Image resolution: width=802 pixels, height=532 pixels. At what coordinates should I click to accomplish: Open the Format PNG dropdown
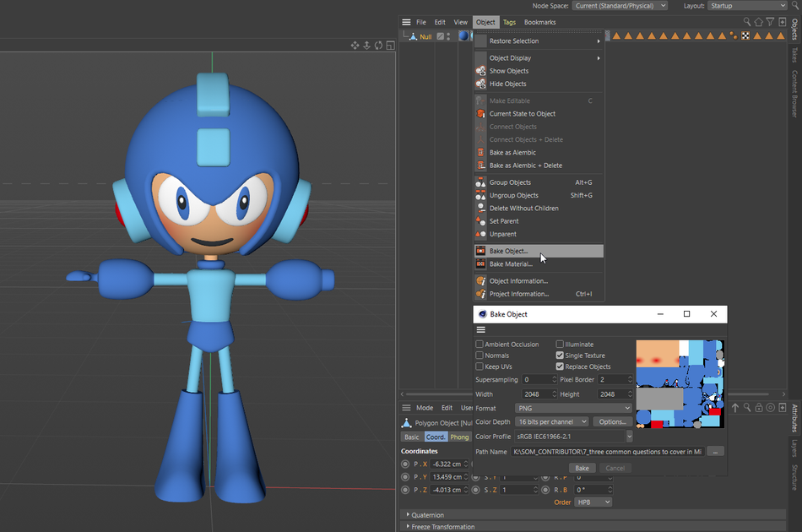click(x=573, y=408)
